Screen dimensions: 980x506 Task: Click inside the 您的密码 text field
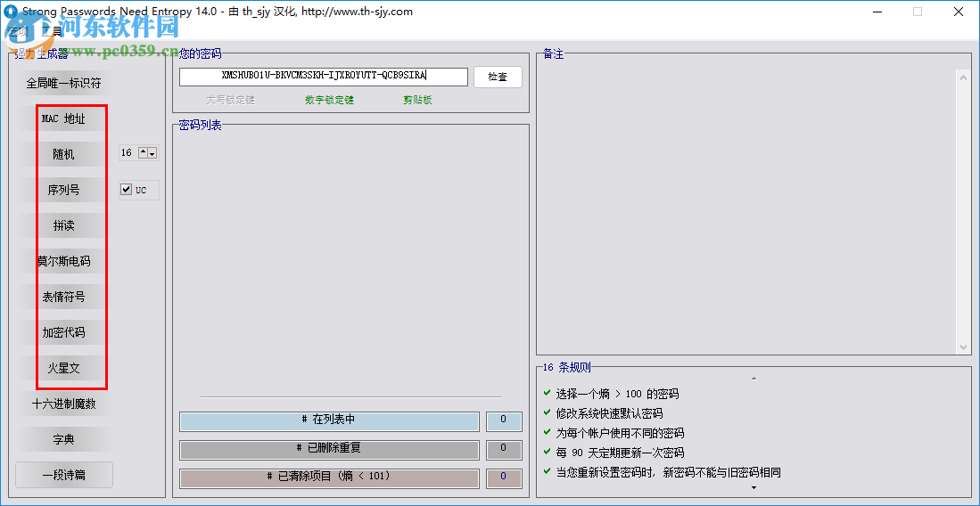pos(323,77)
